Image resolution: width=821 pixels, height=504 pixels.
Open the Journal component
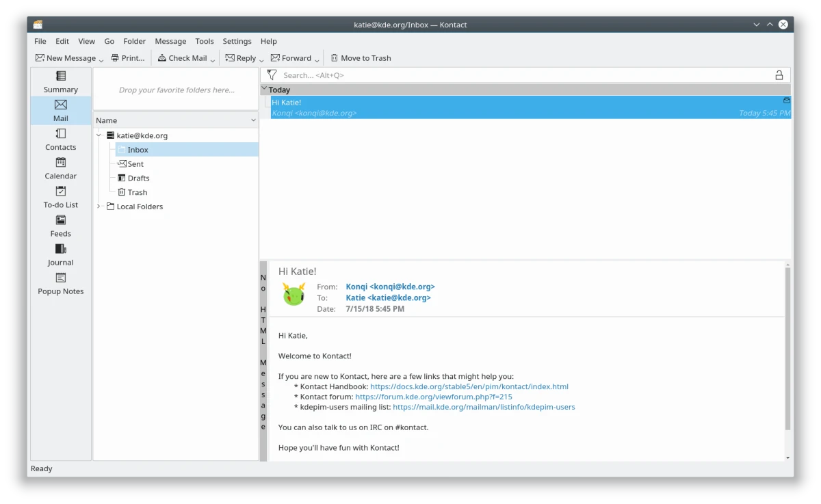(x=61, y=254)
